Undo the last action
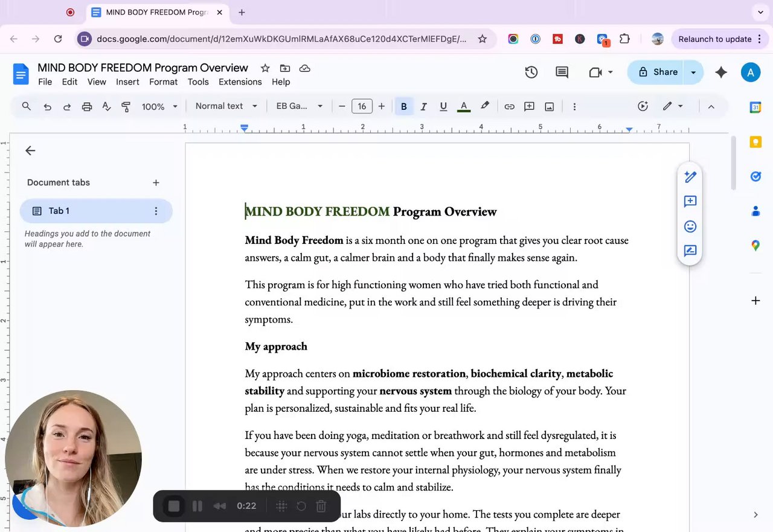The image size is (773, 532). (47, 107)
